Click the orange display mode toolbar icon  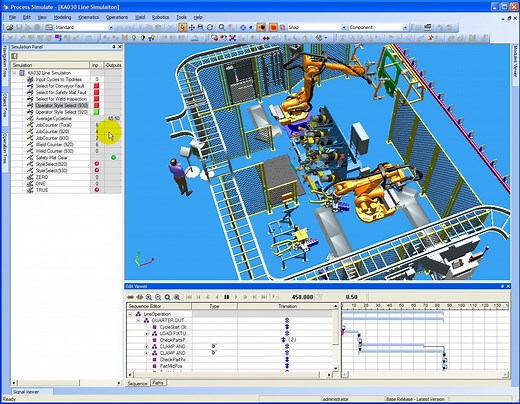click(x=273, y=27)
